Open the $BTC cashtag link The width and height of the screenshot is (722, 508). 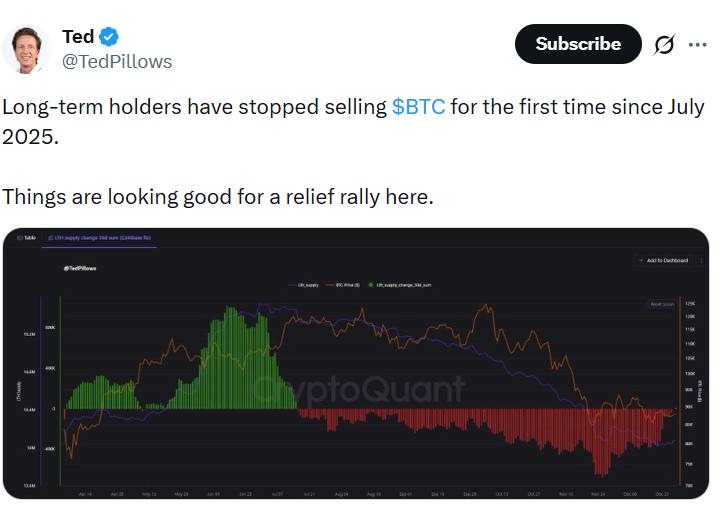coord(418,106)
